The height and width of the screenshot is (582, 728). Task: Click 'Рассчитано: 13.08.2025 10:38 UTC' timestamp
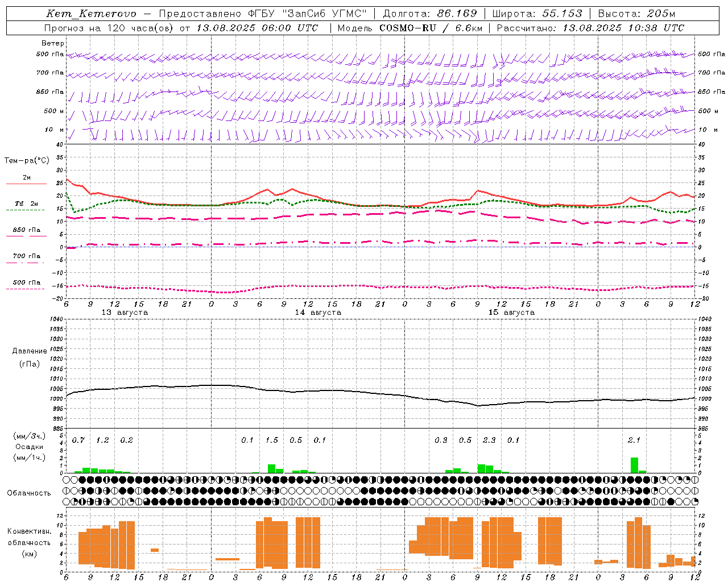590,28
